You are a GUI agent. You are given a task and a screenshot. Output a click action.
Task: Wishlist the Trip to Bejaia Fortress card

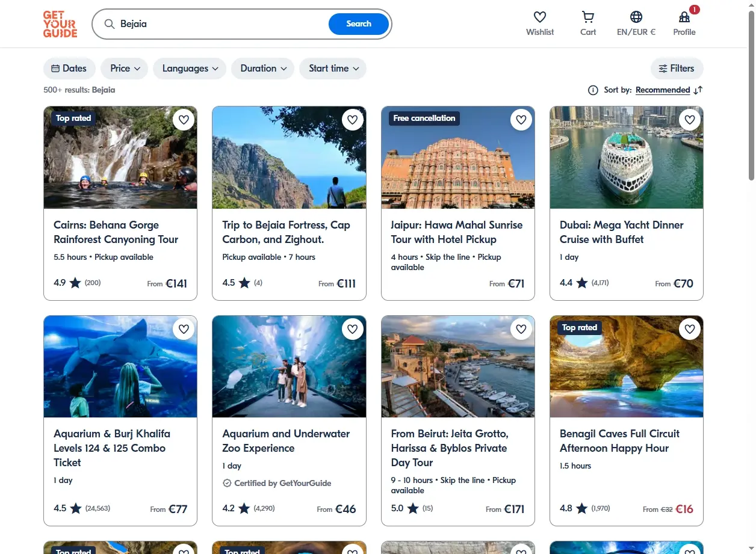tap(353, 120)
